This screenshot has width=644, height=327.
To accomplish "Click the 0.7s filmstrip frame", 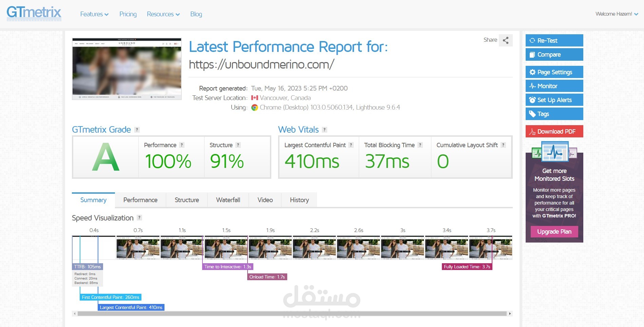I will (138, 248).
